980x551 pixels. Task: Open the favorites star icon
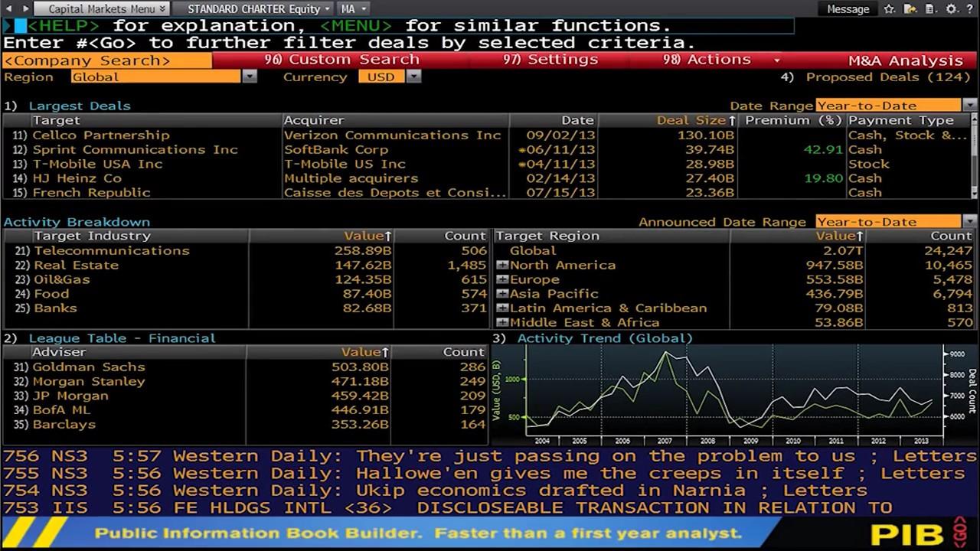pyautogui.click(x=889, y=9)
